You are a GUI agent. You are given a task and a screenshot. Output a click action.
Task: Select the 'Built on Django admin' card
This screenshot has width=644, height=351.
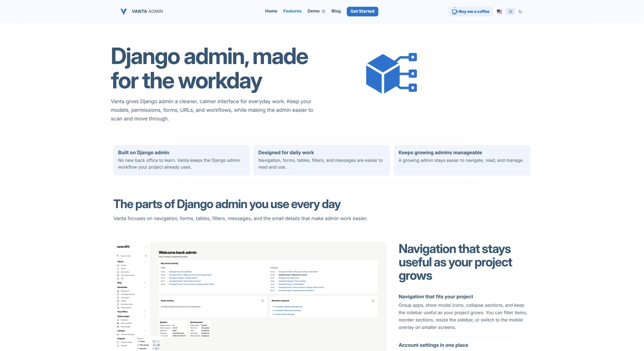(181, 160)
